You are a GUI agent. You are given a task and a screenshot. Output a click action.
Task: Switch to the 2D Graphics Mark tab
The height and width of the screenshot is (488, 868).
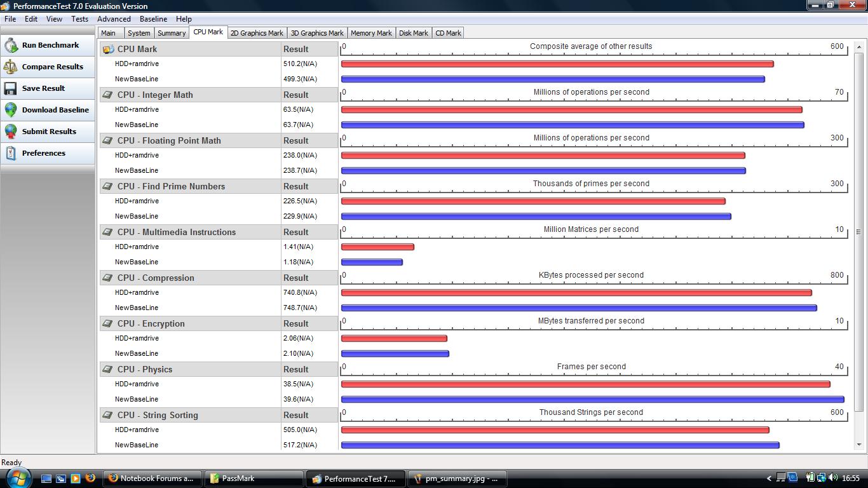[257, 33]
